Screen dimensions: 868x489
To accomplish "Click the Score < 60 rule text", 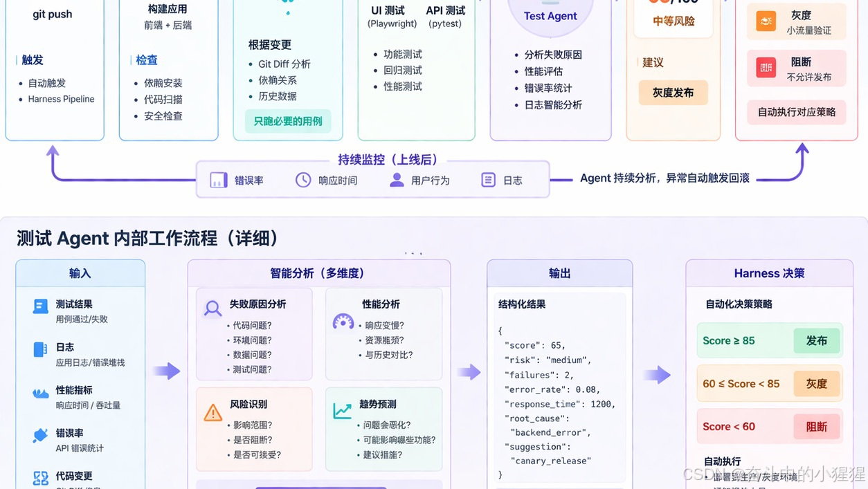I will [x=729, y=427].
